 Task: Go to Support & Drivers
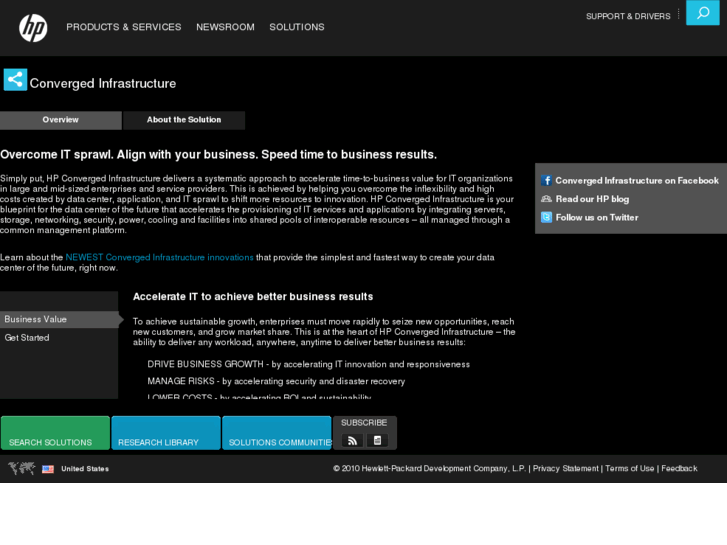point(628,16)
